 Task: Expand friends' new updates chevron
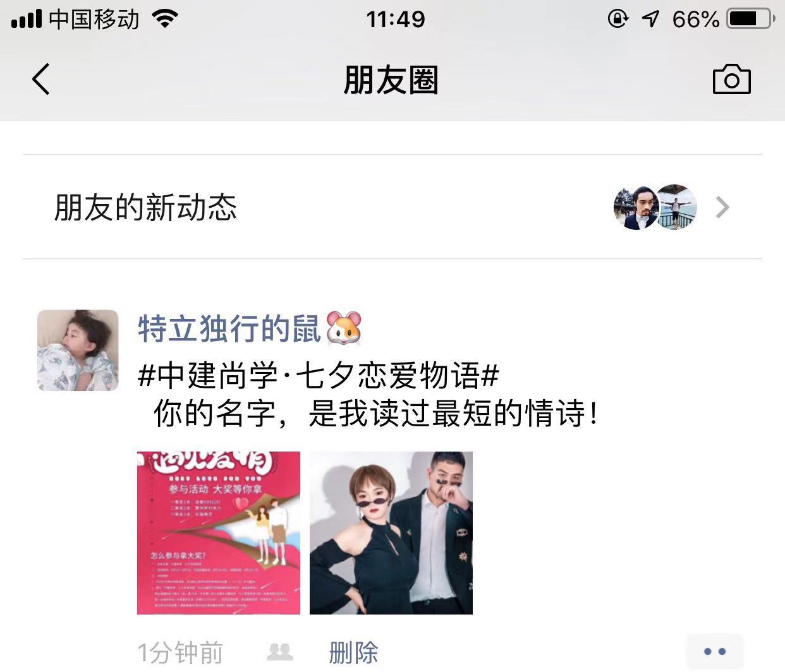(x=722, y=207)
